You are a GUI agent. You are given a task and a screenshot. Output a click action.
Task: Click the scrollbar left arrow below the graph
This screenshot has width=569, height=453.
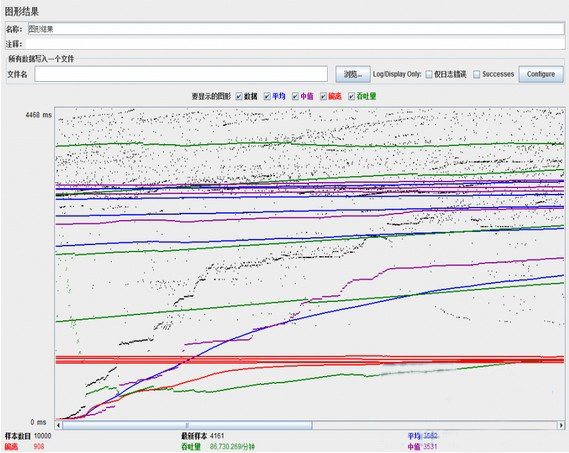pyautogui.click(x=58, y=425)
